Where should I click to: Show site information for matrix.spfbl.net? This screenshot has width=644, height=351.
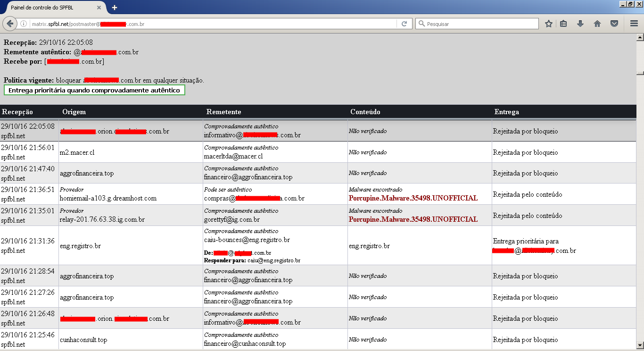tap(24, 24)
